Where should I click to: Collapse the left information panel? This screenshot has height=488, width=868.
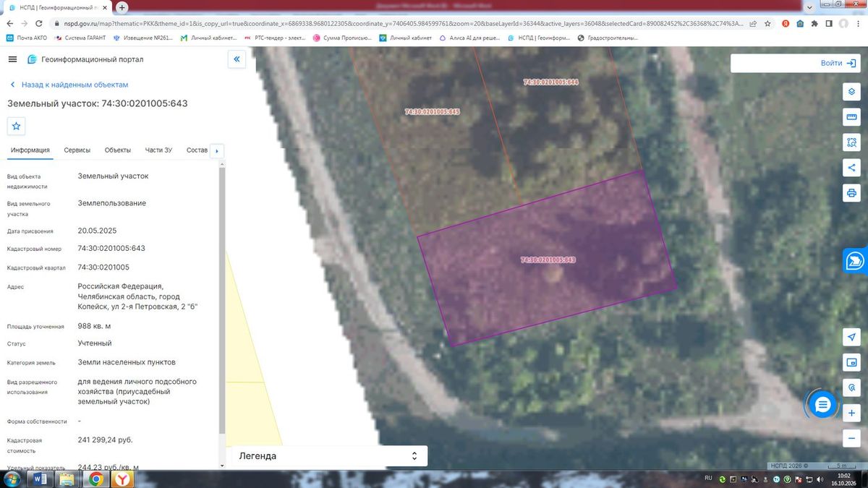(x=237, y=59)
